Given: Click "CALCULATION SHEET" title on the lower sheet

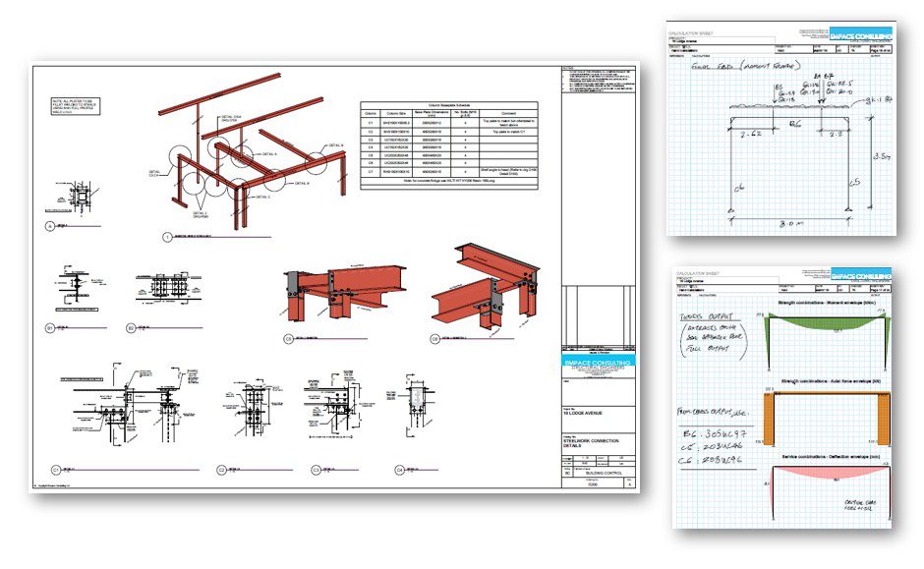Looking at the screenshot, I should pyautogui.click(x=697, y=274).
